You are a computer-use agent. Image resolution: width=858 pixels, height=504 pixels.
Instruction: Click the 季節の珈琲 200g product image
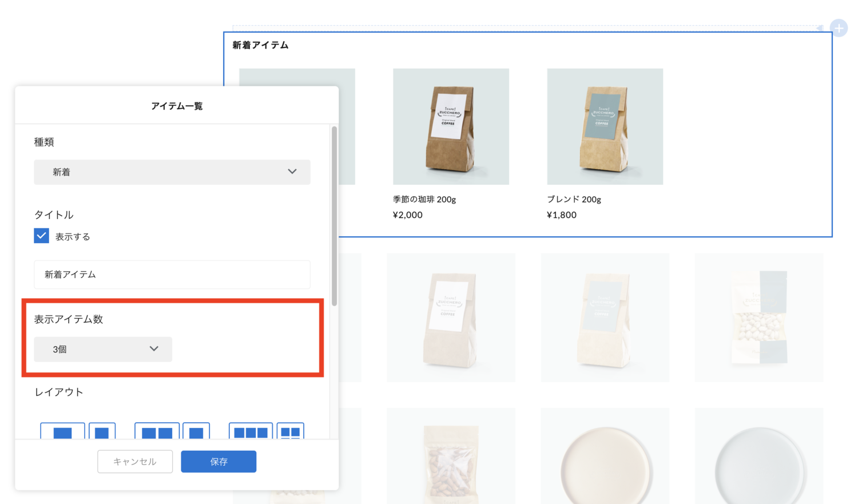451,126
